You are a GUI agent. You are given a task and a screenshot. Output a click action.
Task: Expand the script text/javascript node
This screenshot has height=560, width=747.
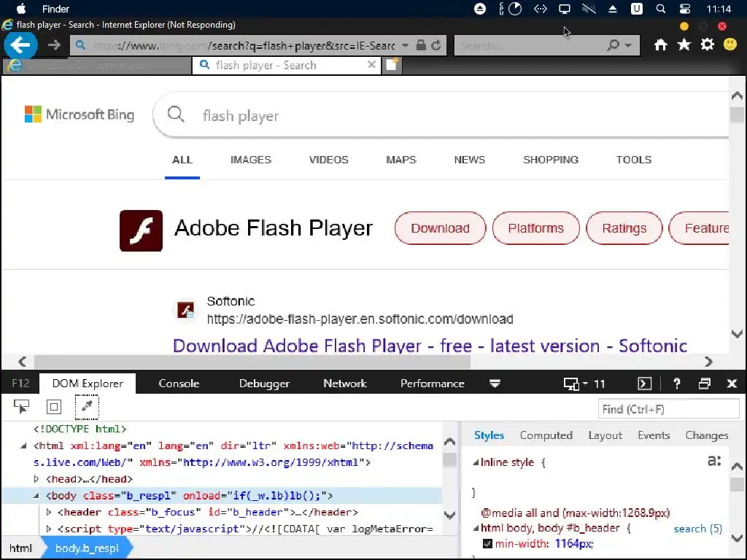tap(49, 529)
